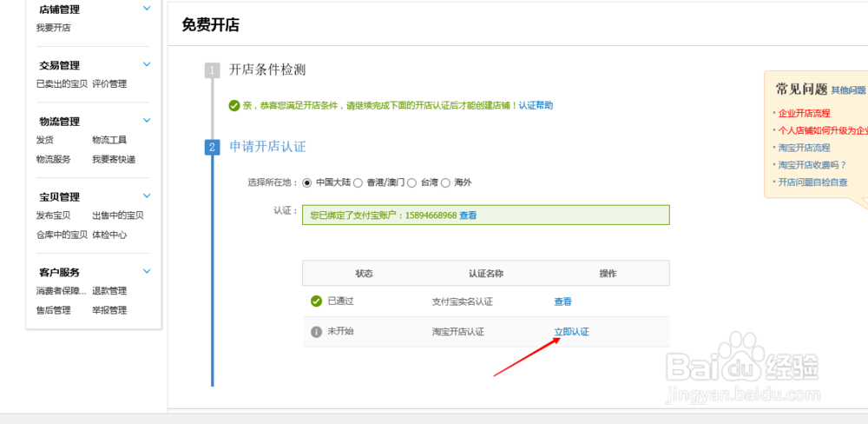Select 香港/澳门 radio button
Viewport: 868px width, 424px height.
click(358, 182)
